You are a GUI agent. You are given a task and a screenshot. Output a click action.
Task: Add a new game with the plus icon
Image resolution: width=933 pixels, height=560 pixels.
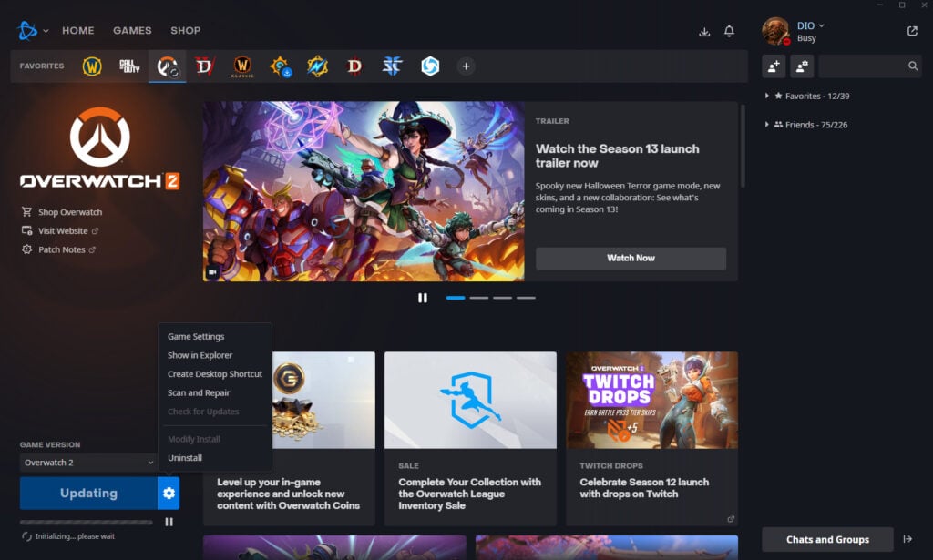point(466,66)
